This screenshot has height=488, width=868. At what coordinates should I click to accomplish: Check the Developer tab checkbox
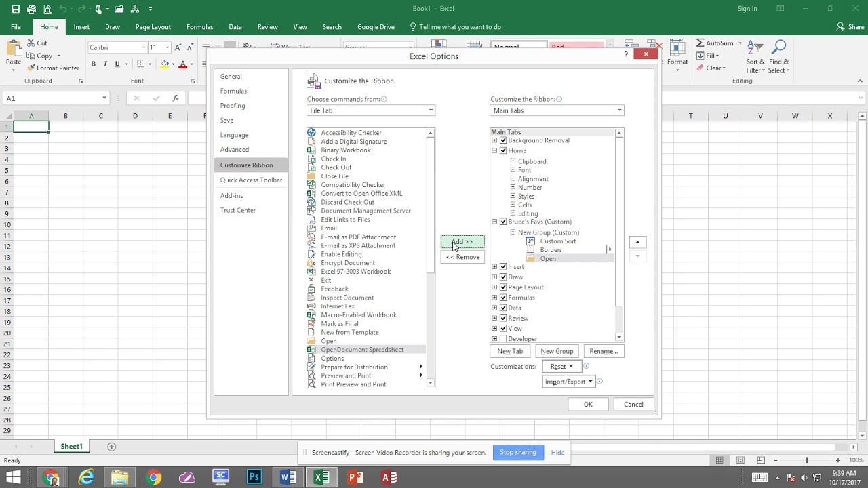click(x=503, y=339)
